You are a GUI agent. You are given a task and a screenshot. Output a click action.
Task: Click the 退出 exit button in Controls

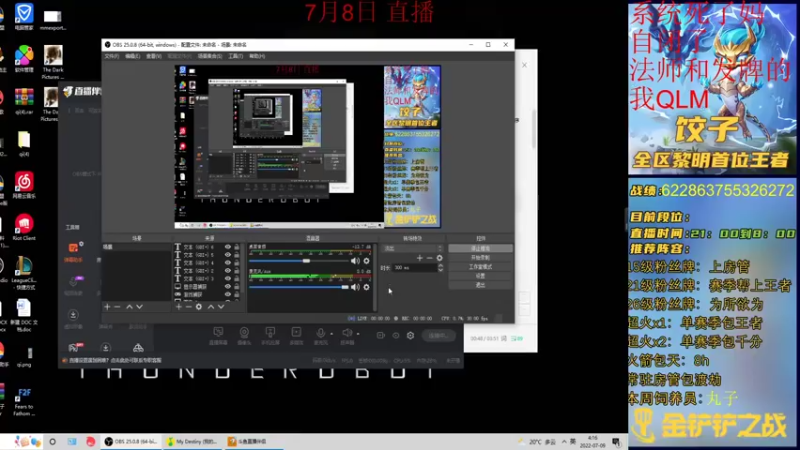480,285
